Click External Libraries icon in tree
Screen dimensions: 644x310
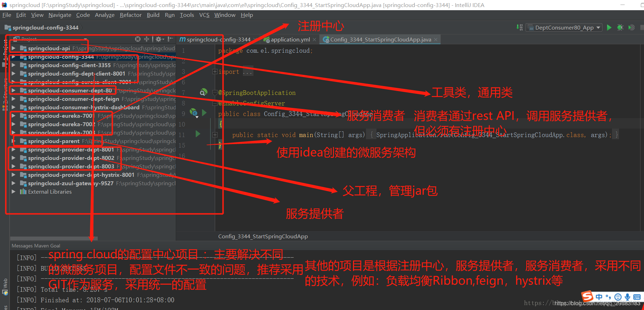pos(23,192)
